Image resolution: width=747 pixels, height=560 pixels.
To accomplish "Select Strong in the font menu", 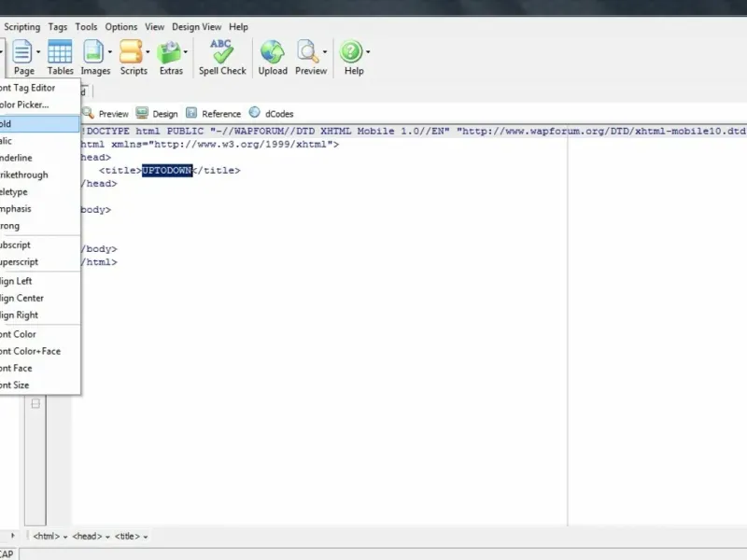I will [40, 226].
